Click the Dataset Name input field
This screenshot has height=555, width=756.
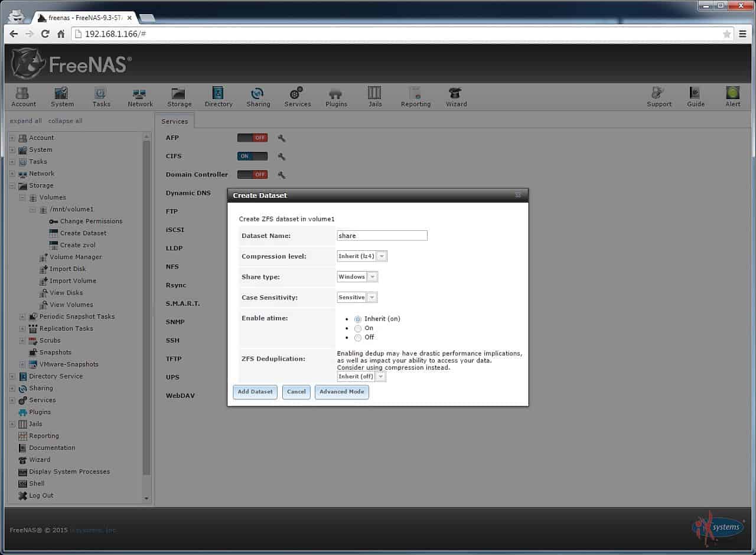(382, 236)
